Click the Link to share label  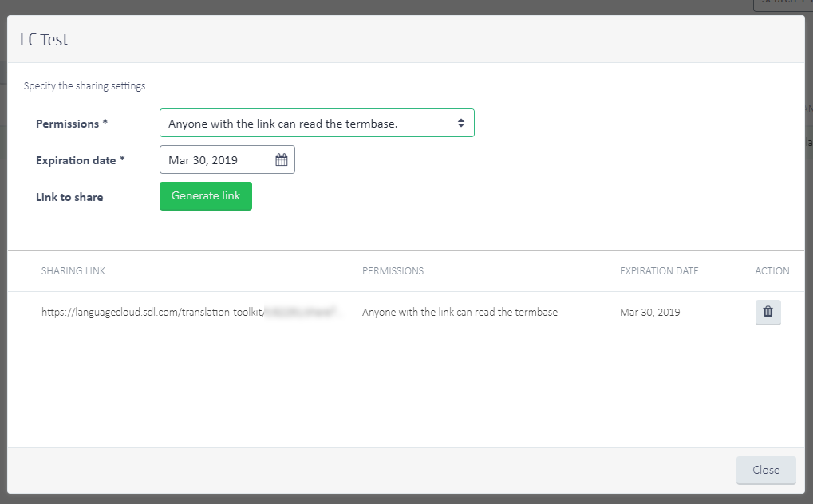point(69,197)
